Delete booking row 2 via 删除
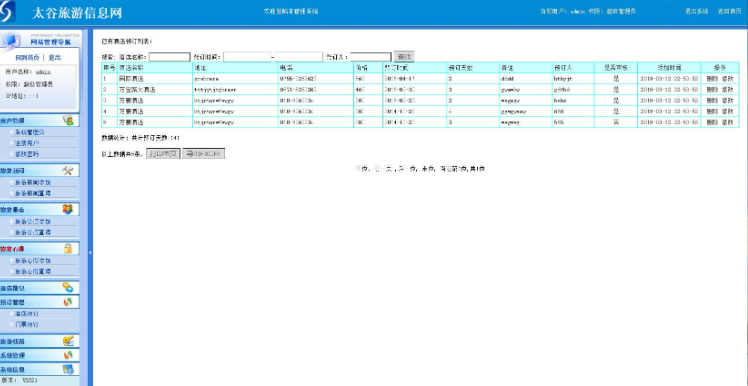The image size is (748, 386). pos(712,90)
